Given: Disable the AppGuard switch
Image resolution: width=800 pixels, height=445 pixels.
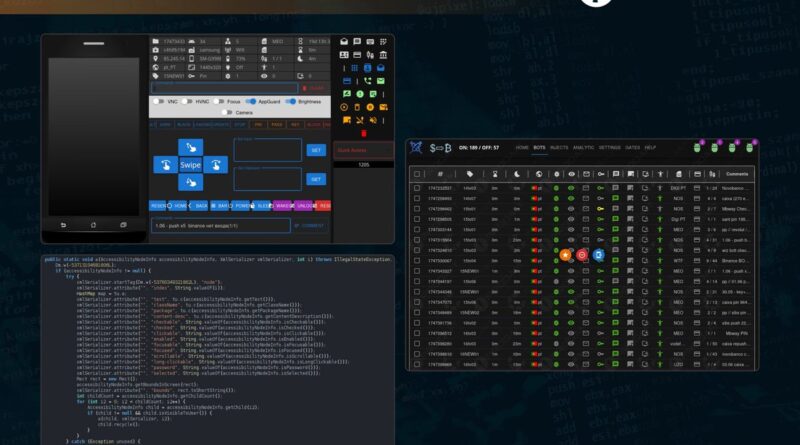Looking at the screenshot, I should point(251,102).
